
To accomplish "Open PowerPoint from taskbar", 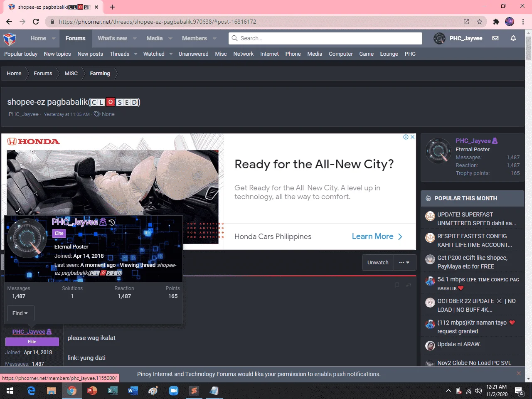I will [x=92, y=391].
